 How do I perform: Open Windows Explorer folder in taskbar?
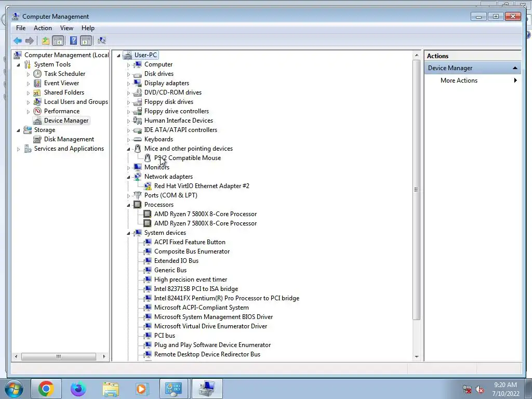tap(111, 389)
